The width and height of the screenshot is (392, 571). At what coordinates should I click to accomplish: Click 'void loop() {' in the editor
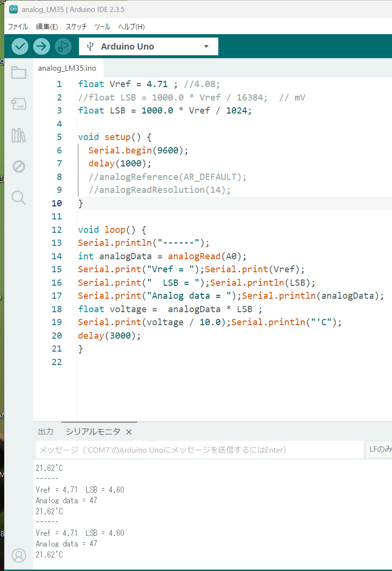point(112,230)
